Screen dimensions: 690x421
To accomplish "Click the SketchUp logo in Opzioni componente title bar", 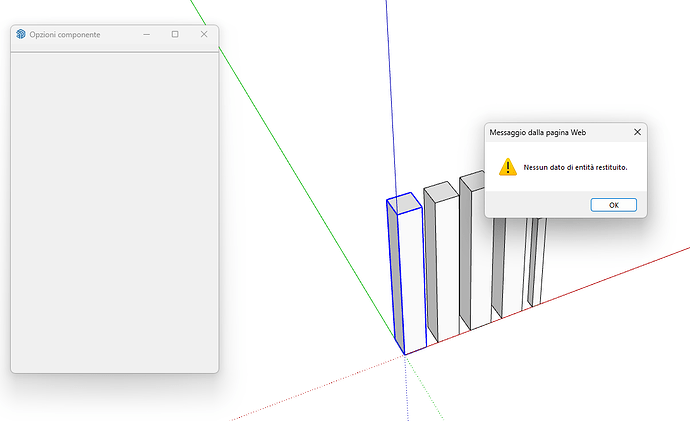I will coord(21,34).
